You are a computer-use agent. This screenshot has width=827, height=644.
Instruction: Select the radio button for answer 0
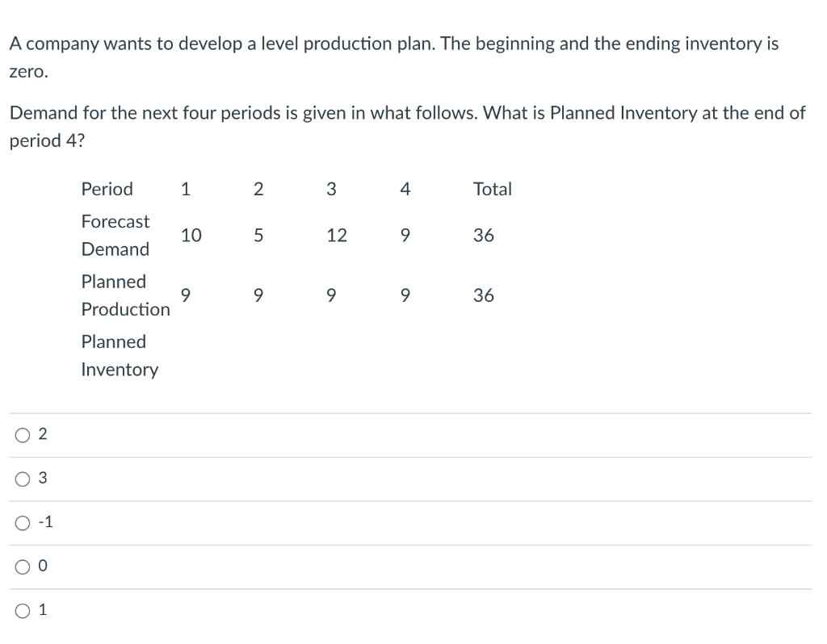pyautogui.click(x=23, y=566)
